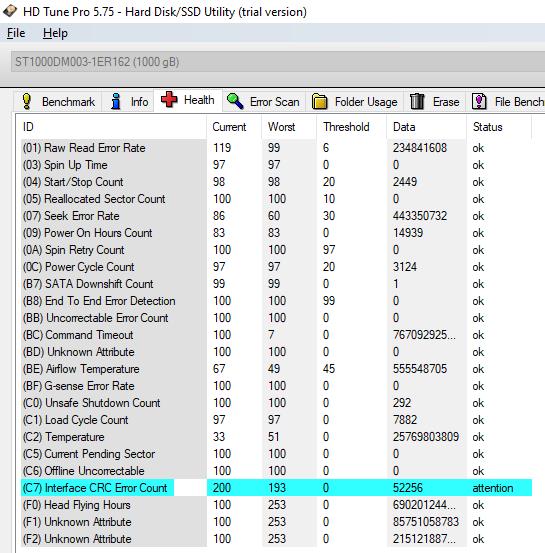Click the Benchmark lightbulb icon

click(x=27, y=102)
